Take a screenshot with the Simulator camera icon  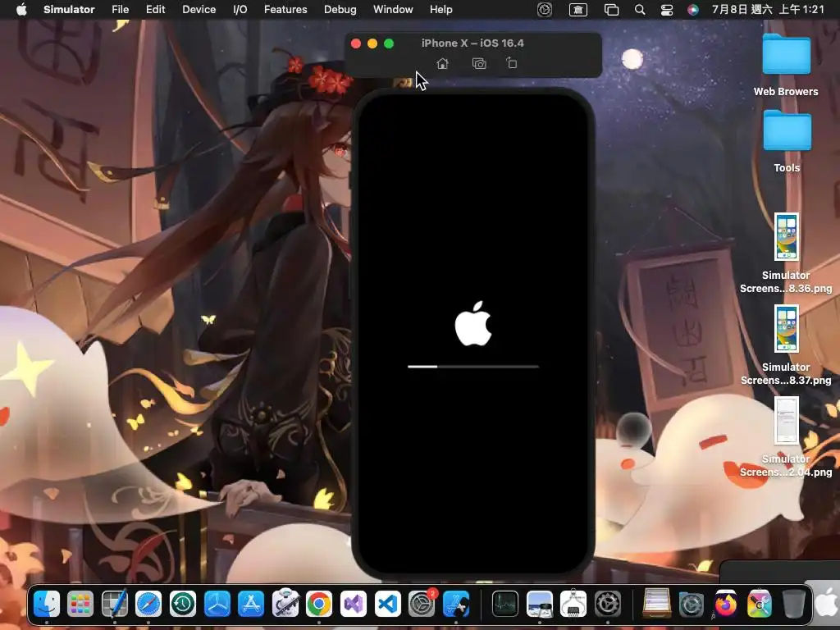tap(479, 64)
